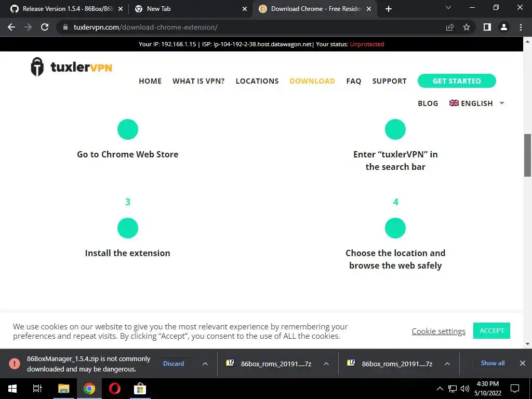
Task: Click the GET STARTED button
Action: (457, 81)
